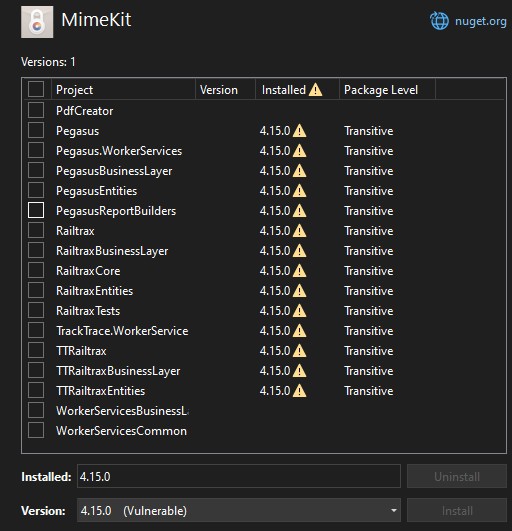
Task: Open the Version dropdown showing 4.15.0 (Vulnerable)
Action: 239,510
